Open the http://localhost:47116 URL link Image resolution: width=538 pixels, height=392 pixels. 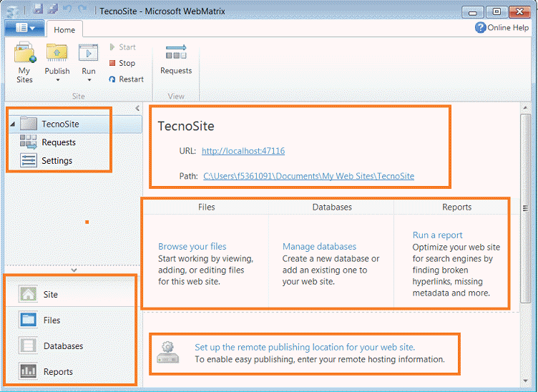coord(243,151)
